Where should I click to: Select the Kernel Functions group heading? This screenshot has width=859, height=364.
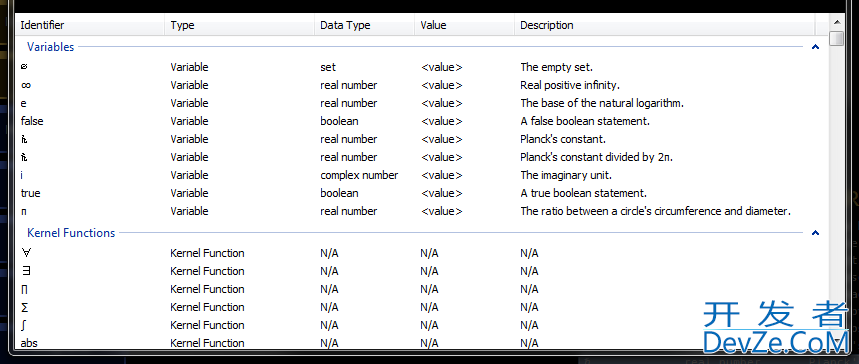tap(71, 233)
